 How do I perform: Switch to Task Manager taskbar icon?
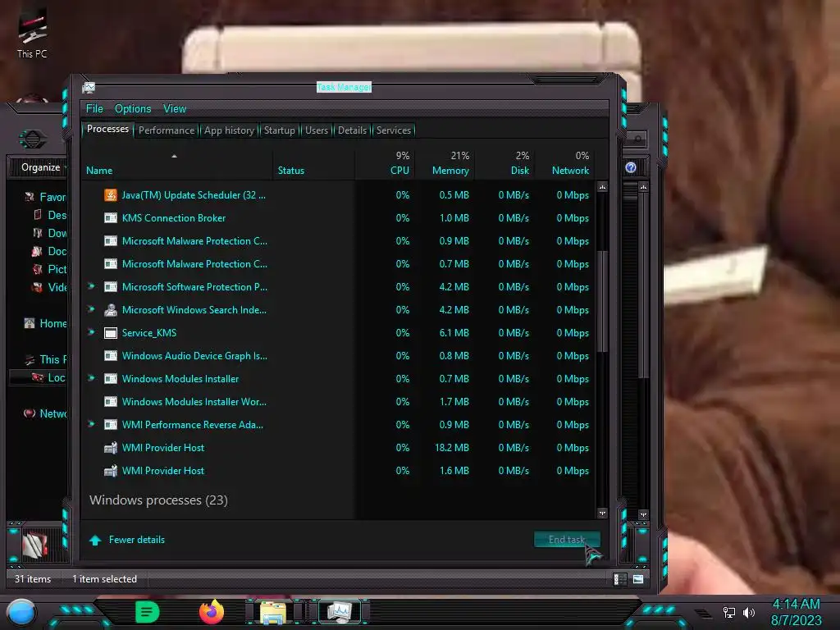tap(340, 612)
